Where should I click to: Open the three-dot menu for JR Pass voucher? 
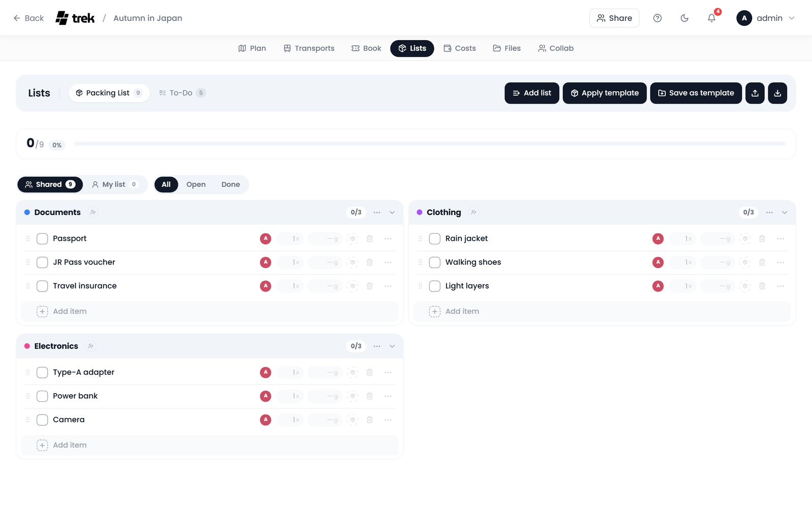388,263
